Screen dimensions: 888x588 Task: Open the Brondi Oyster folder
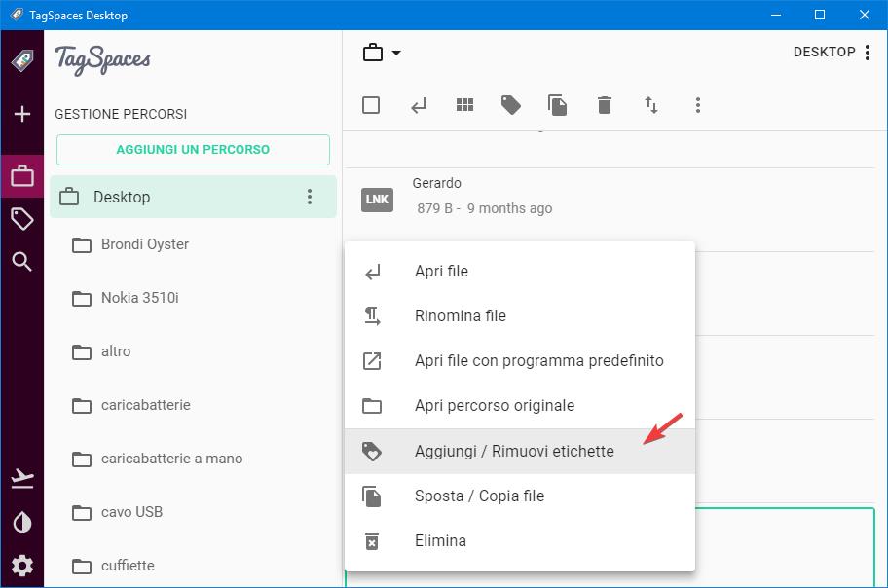[144, 244]
